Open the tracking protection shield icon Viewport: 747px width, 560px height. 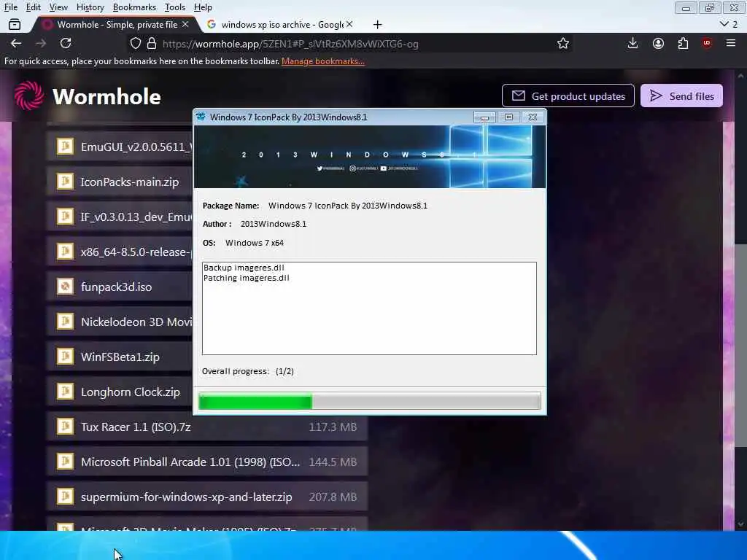[x=136, y=44]
